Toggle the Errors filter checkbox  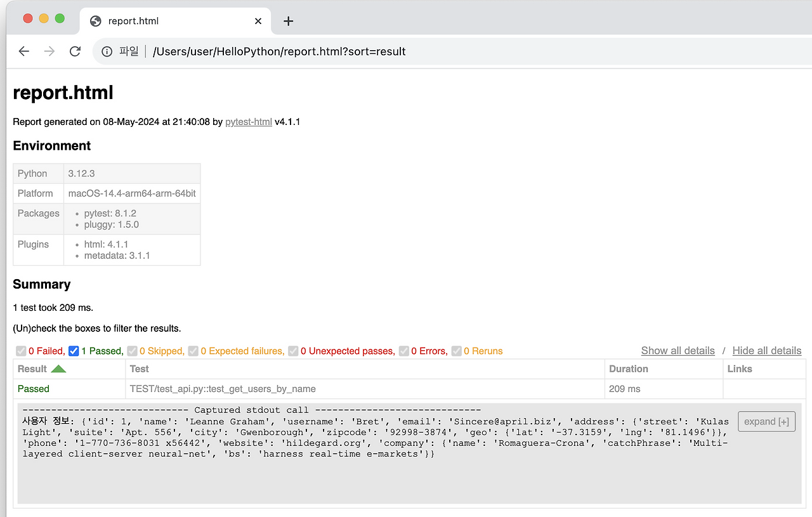pyautogui.click(x=403, y=351)
